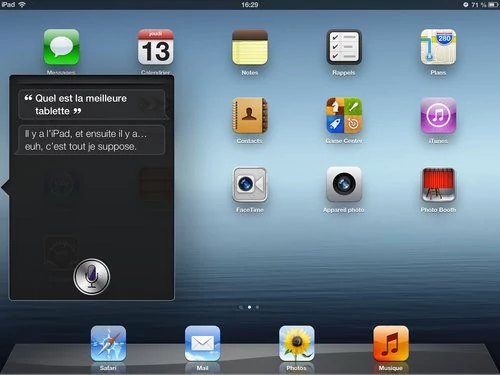Tap Siri's reply "Il y a l'iPad, et ensuite"
Viewport: 500px width, 375px height.
point(92,140)
